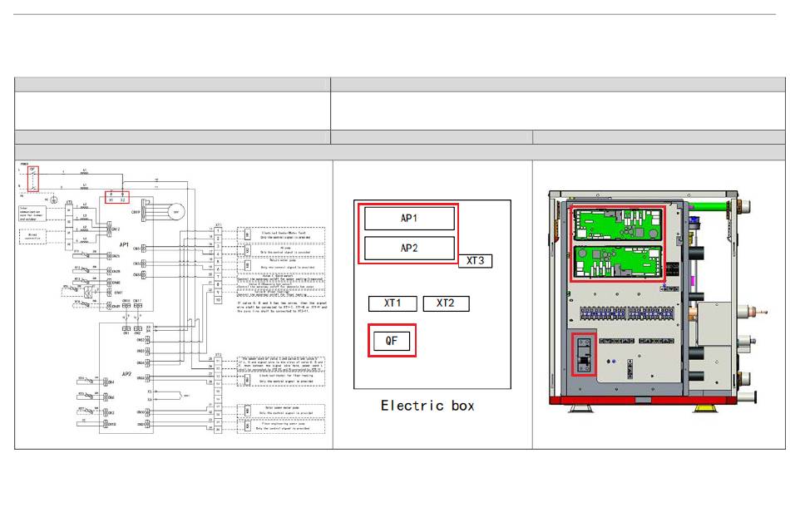The image size is (790, 532).
Task: Click the terminal block row in the unit illustration
Action: click(x=627, y=313)
